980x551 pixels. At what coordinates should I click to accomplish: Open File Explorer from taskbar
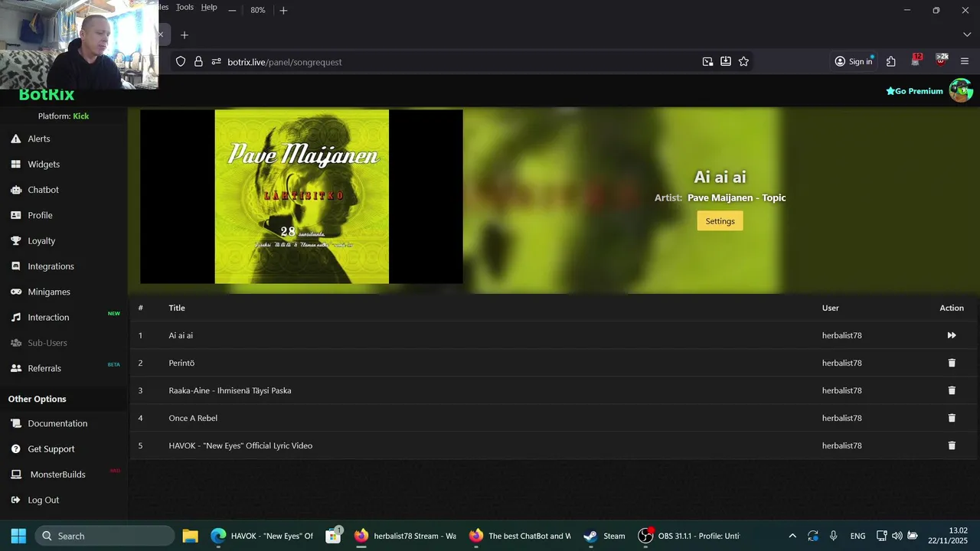click(190, 536)
